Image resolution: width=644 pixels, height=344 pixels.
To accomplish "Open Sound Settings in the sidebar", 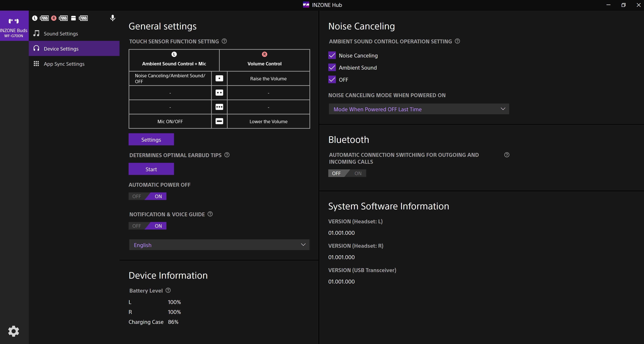I will point(61,34).
